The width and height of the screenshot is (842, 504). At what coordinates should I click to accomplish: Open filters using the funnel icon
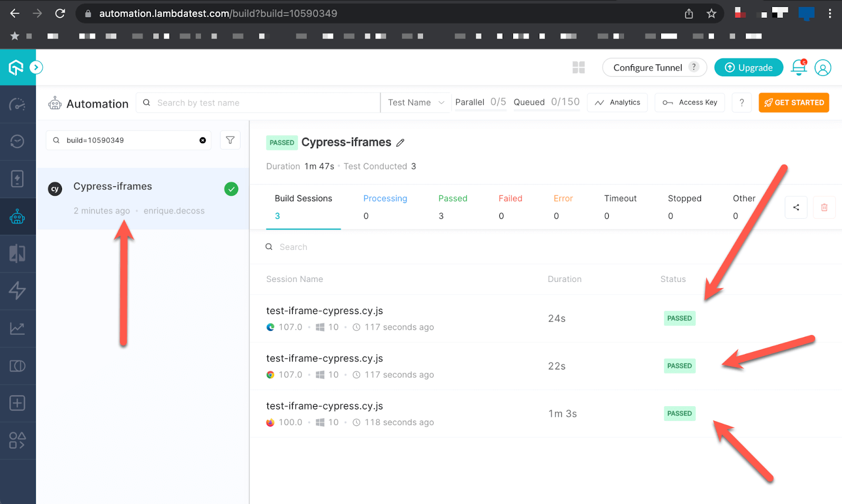(230, 140)
